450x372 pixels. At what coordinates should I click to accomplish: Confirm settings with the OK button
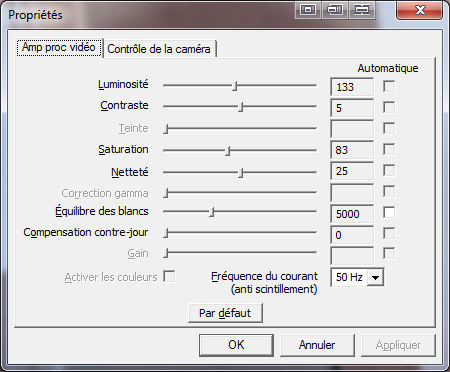(236, 345)
